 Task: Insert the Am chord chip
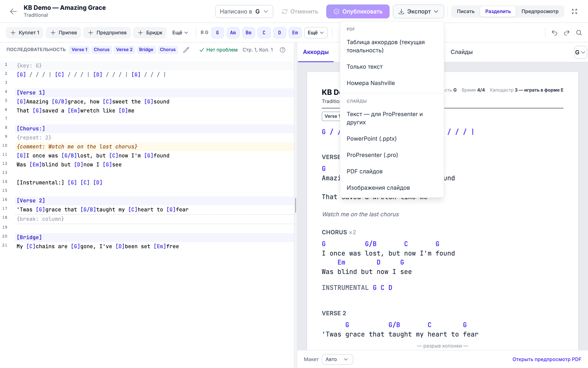click(233, 33)
